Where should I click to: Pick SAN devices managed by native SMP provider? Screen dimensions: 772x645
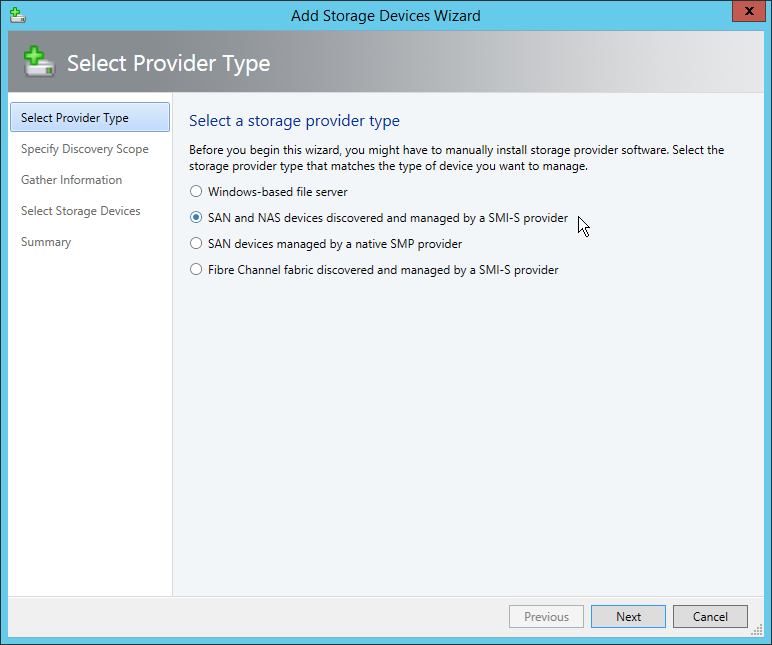[x=197, y=243]
